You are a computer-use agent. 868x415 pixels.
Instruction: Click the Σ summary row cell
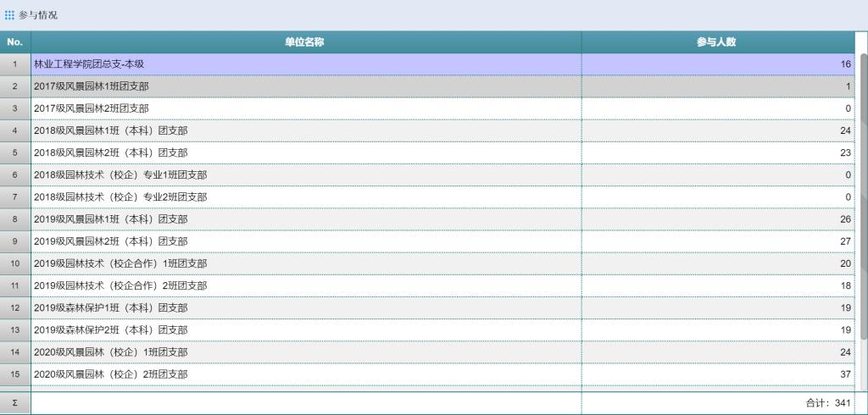(x=15, y=403)
